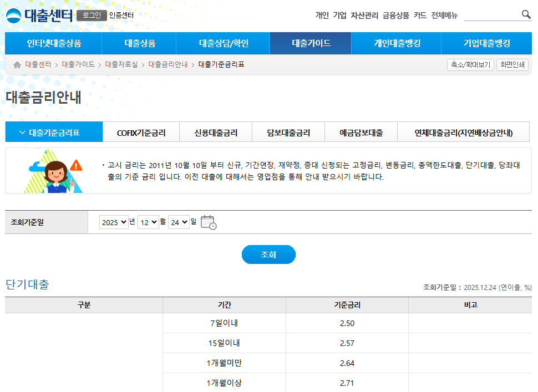Open the 인증센터 link
This screenshot has width=538, height=392.
pyautogui.click(x=121, y=16)
